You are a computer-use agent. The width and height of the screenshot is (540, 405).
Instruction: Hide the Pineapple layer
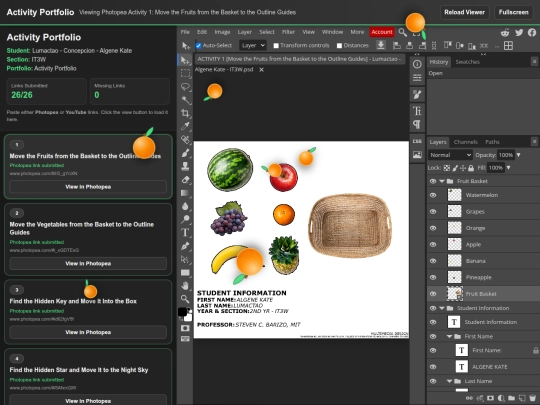click(x=433, y=277)
